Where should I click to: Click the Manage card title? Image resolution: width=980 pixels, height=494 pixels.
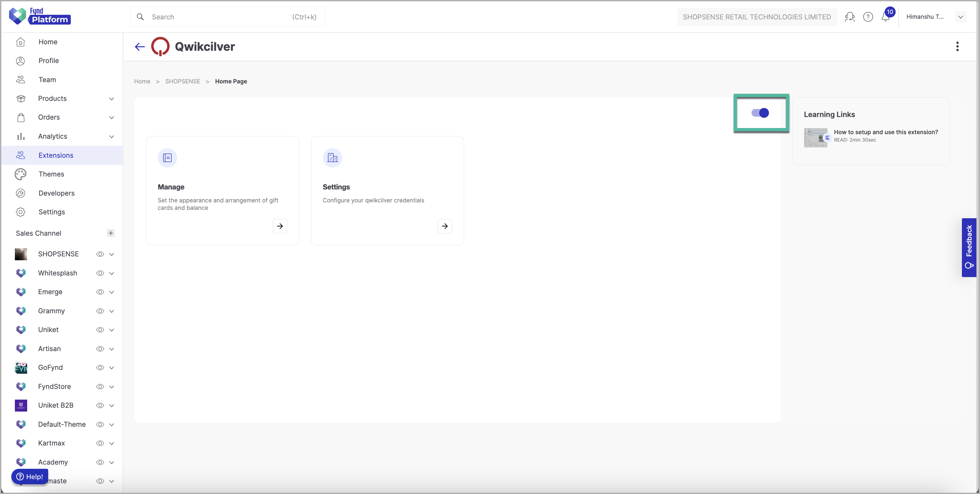[x=171, y=187]
